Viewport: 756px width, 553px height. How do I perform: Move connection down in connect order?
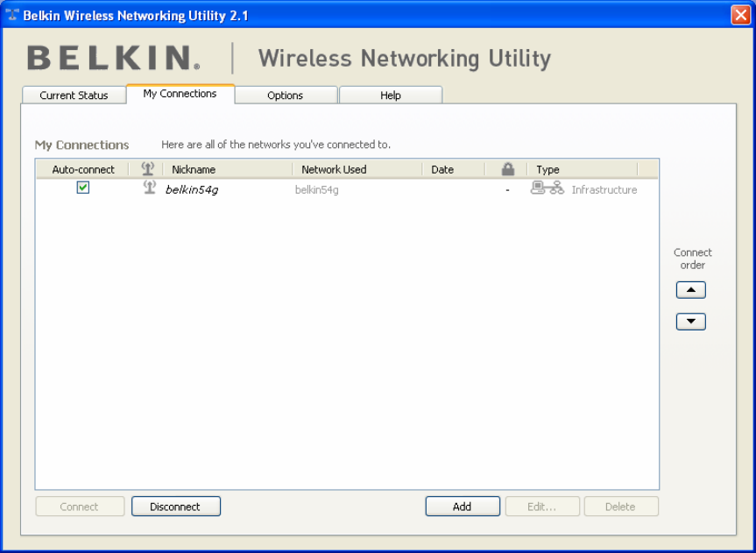[x=691, y=322]
